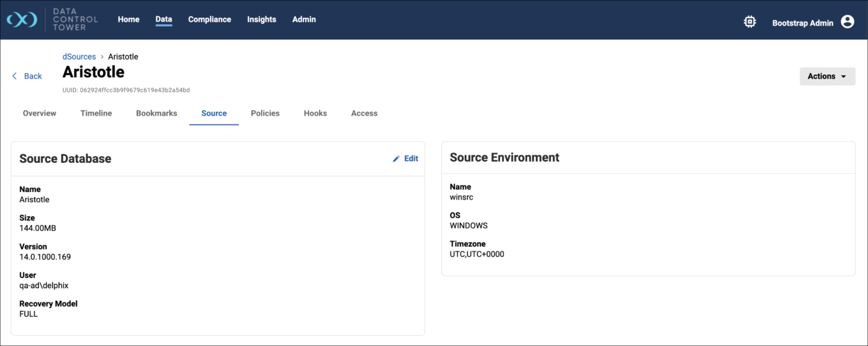Open the Access tab
Screen dimensions: 868x346
pyautogui.click(x=364, y=113)
